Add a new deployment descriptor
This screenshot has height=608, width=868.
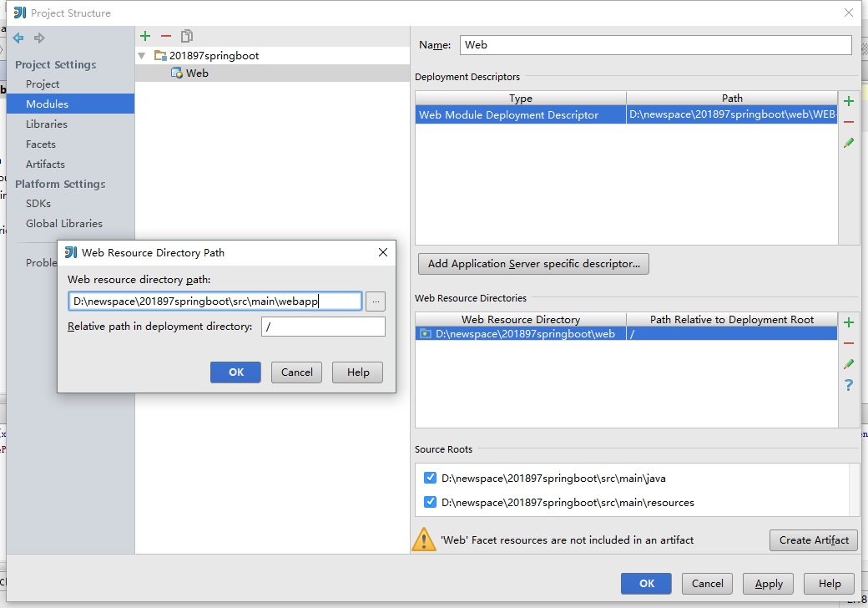click(849, 101)
